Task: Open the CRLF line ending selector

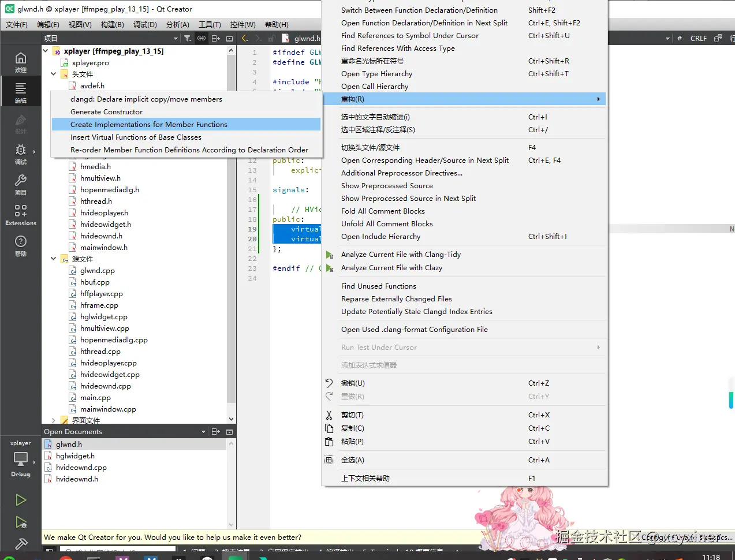Action: coord(699,38)
